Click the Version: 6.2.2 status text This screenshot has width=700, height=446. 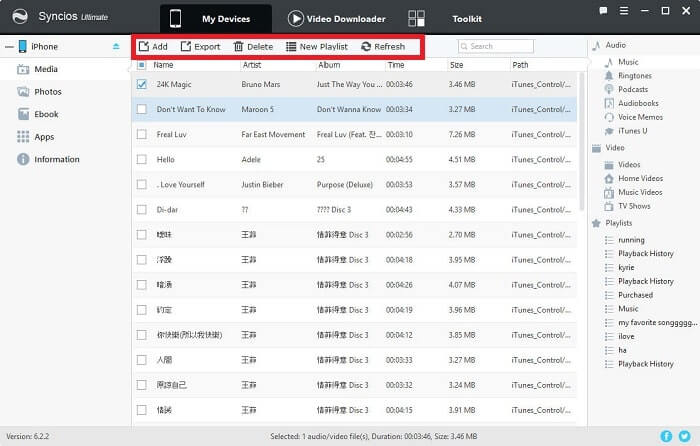tap(28, 436)
